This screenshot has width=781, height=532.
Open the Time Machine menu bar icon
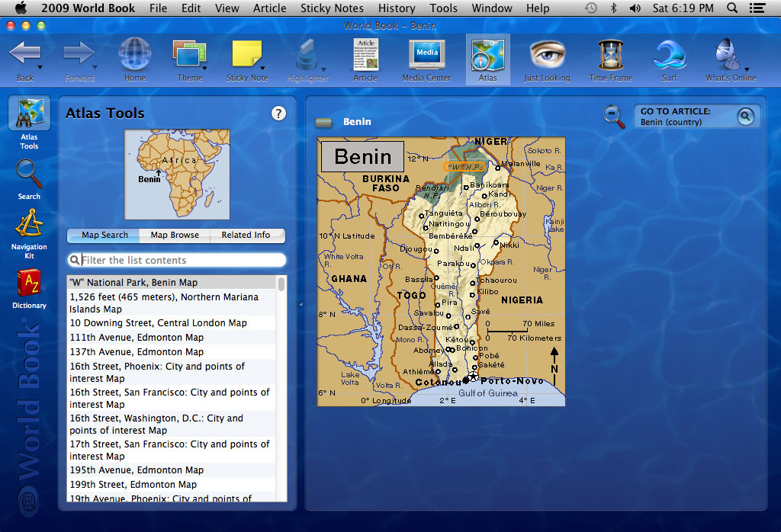[591, 8]
